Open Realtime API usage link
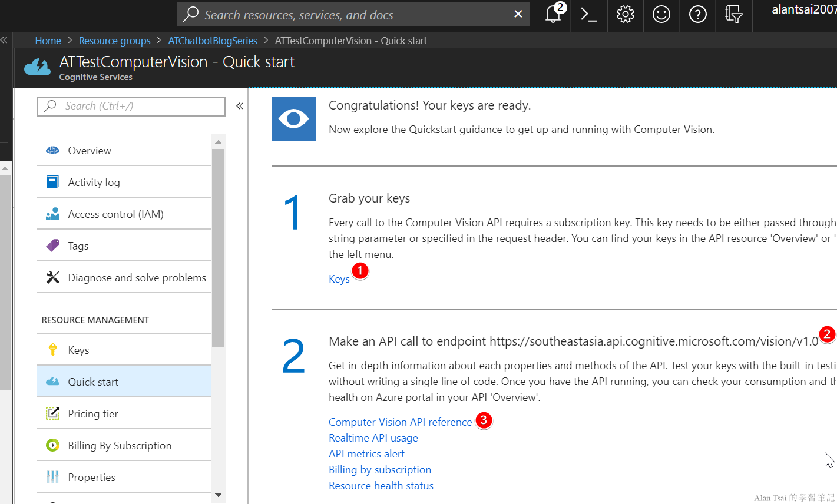The height and width of the screenshot is (504, 837). (373, 438)
